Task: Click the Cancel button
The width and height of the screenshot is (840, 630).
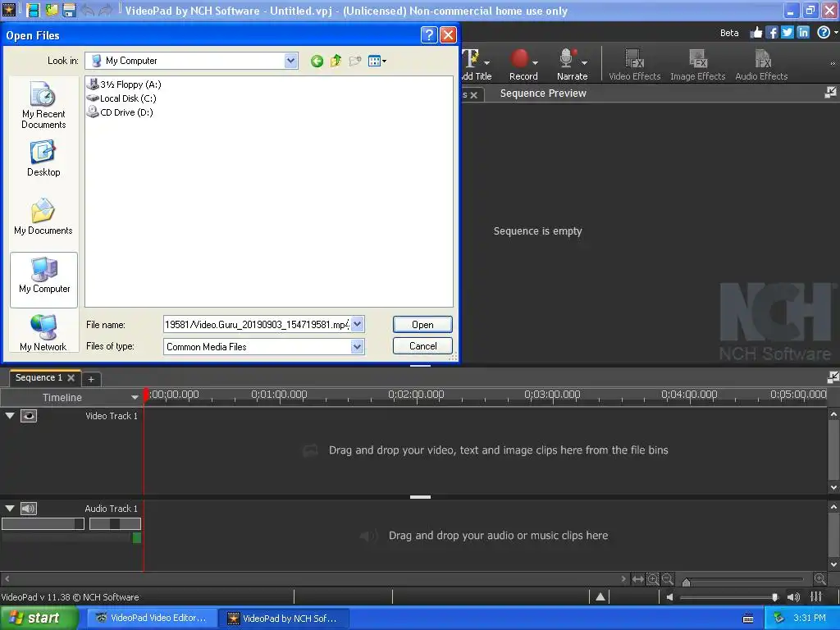Action: (x=422, y=346)
